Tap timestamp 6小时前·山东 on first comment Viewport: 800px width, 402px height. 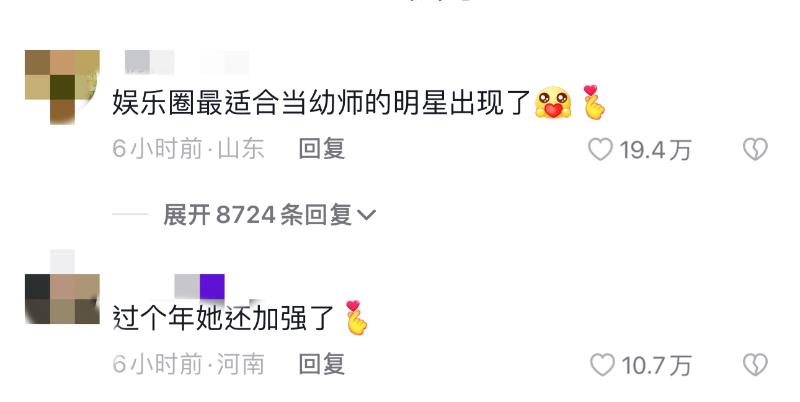(188, 149)
